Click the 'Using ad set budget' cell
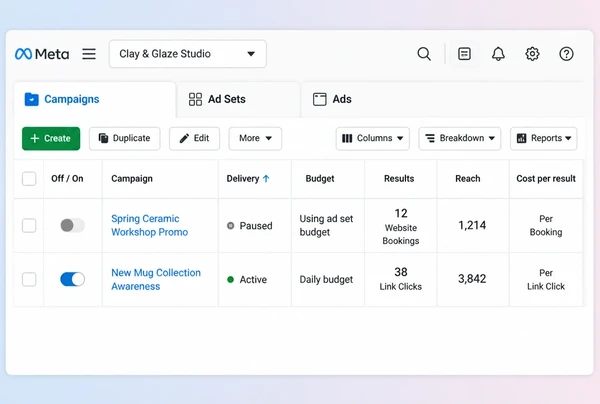The image size is (600, 404). [x=326, y=225]
